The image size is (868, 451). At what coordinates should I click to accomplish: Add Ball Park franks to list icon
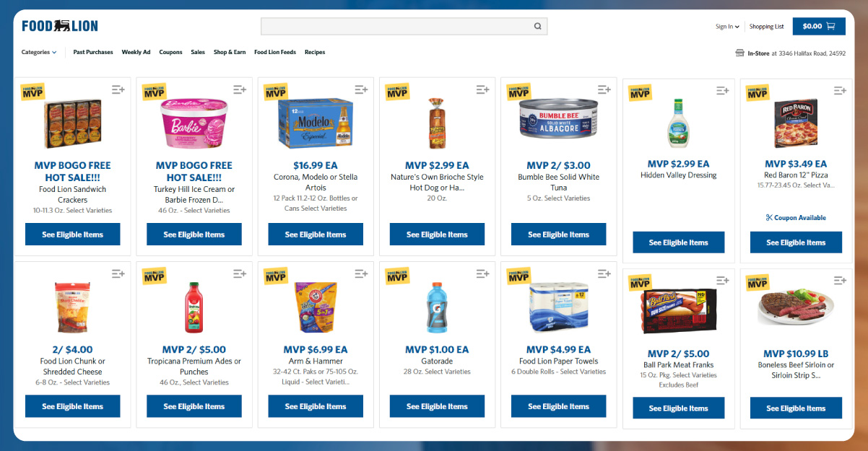(722, 279)
